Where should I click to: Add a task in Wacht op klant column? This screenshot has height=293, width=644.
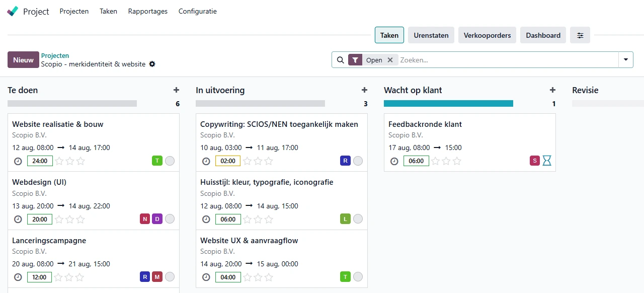[552, 90]
